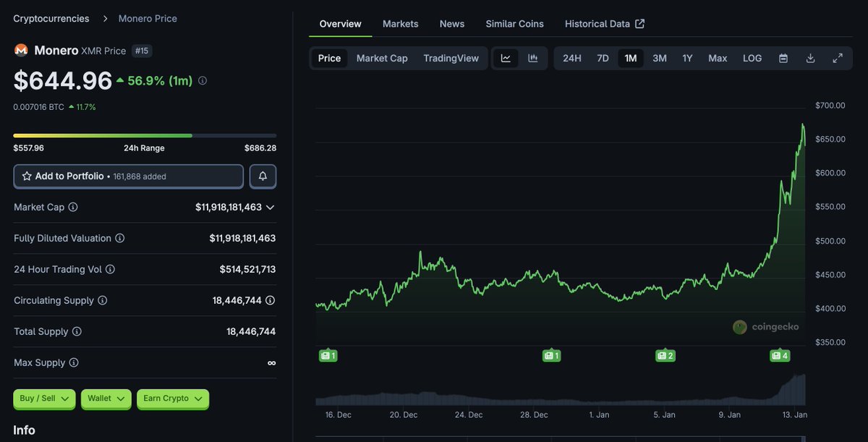The image size is (868, 442).
Task: Open Fully Diluted Valuation info icon
Action: tap(120, 238)
